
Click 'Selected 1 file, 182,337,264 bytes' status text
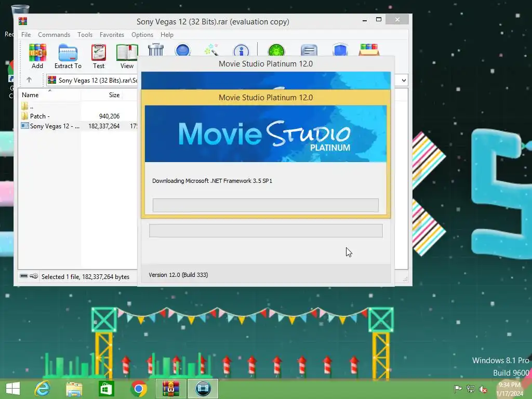(x=86, y=277)
